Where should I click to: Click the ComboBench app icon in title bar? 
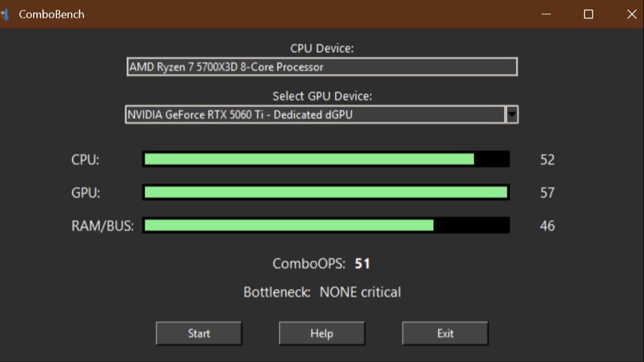pos(6,14)
